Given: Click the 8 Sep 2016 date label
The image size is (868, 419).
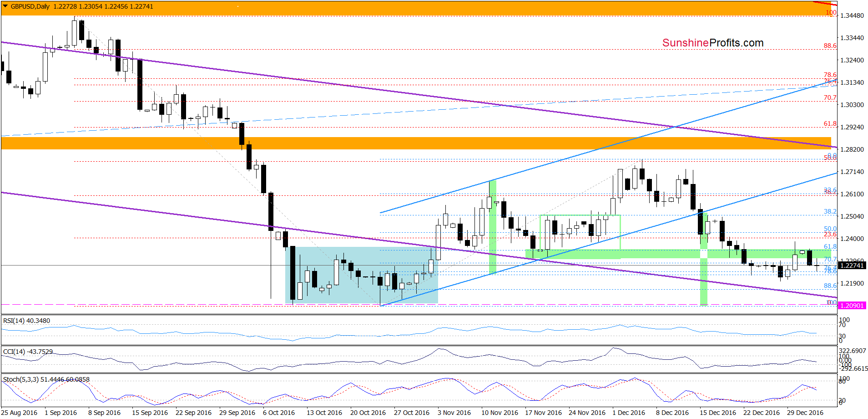Looking at the screenshot, I should coord(104,413).
